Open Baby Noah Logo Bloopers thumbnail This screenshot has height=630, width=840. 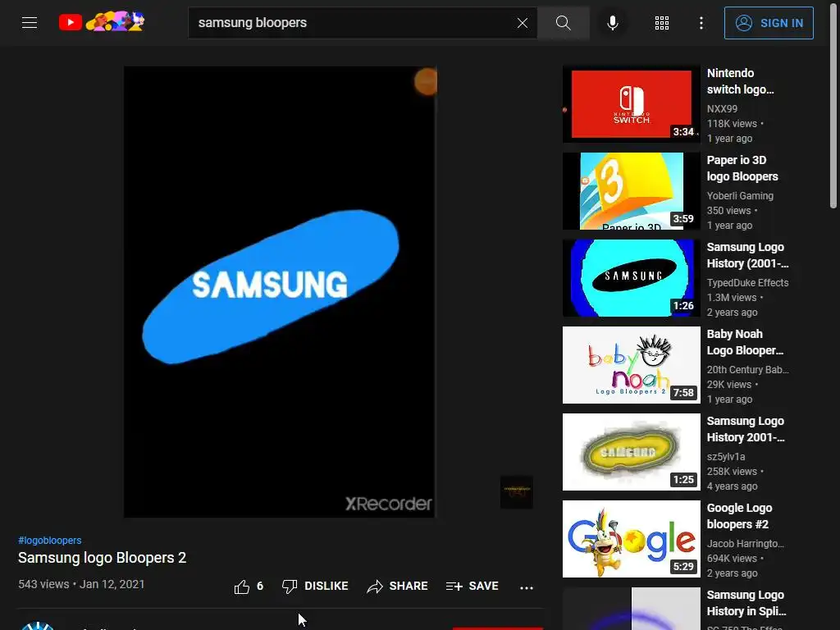(x=631, y=365)
